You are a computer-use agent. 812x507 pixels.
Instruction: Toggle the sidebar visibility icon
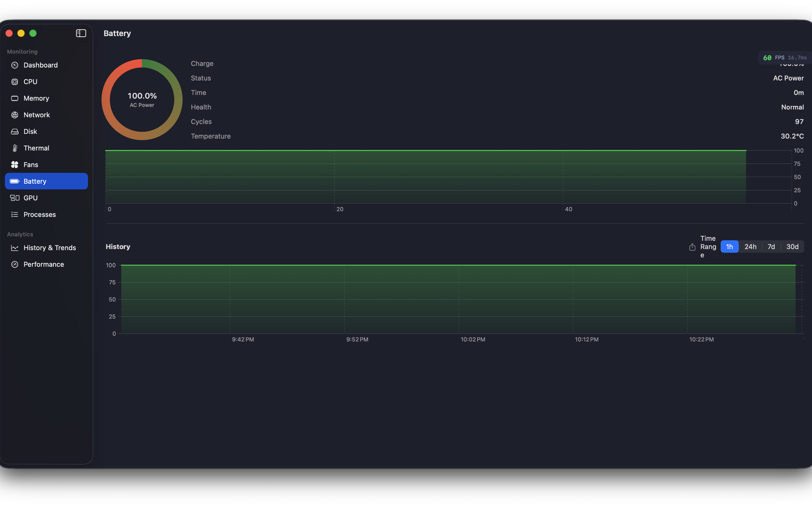pos(81,33)
